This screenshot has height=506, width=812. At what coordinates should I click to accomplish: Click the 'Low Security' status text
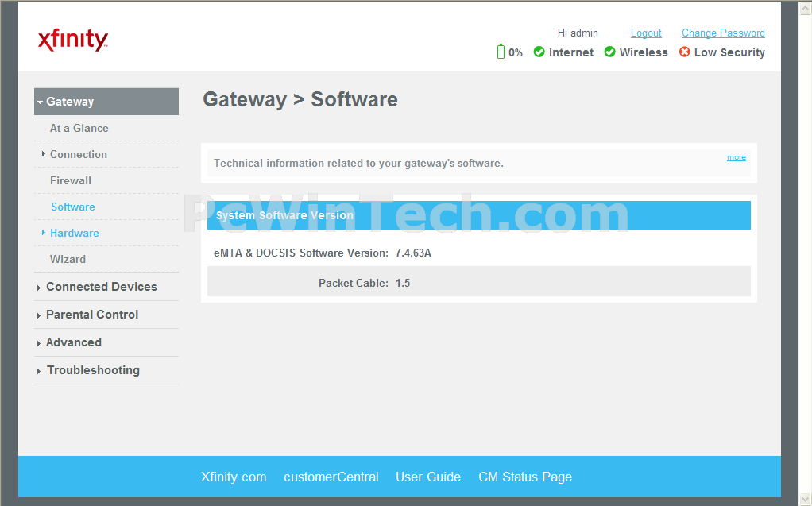(729, 52)
